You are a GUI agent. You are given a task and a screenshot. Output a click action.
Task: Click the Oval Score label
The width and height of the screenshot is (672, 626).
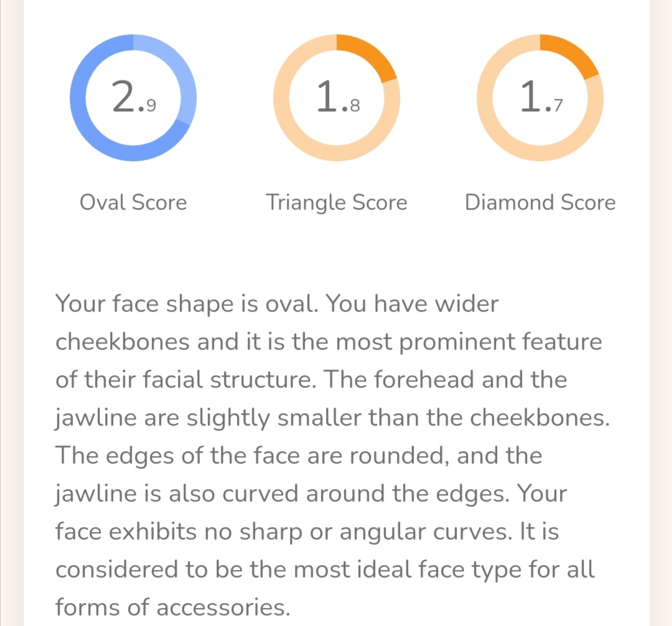click(133, 202)
